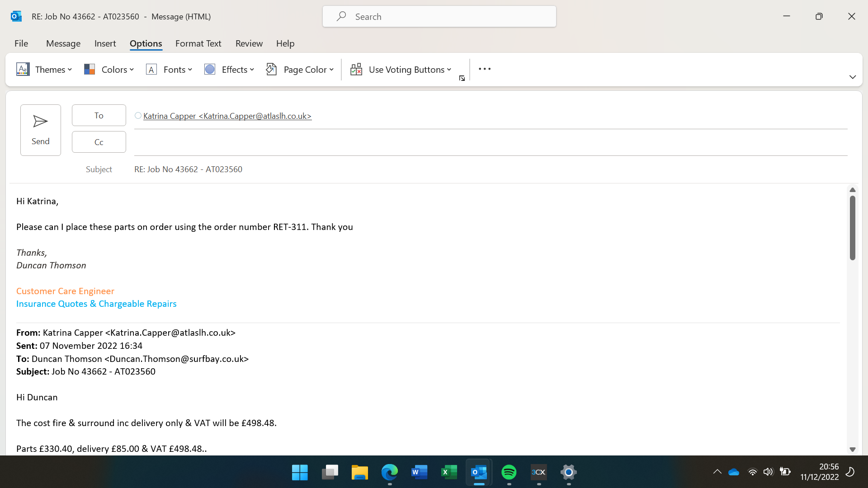
Task: Open the tracking options dialog launcher
Action: (462, 79)
